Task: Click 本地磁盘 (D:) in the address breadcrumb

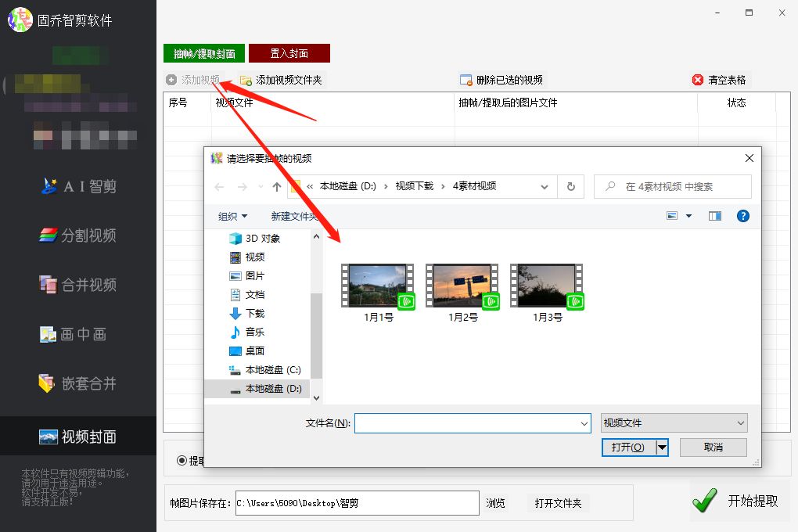Action: pos(347,186)
